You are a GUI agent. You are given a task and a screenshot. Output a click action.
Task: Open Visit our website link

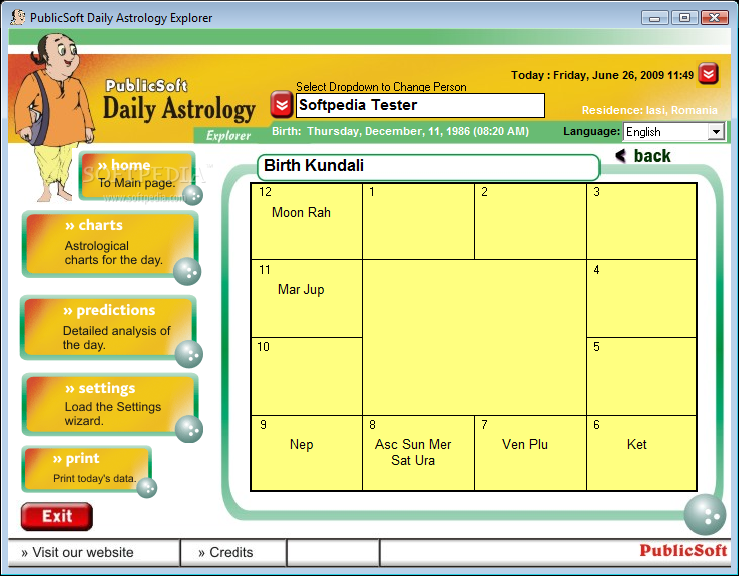point(78,552)
